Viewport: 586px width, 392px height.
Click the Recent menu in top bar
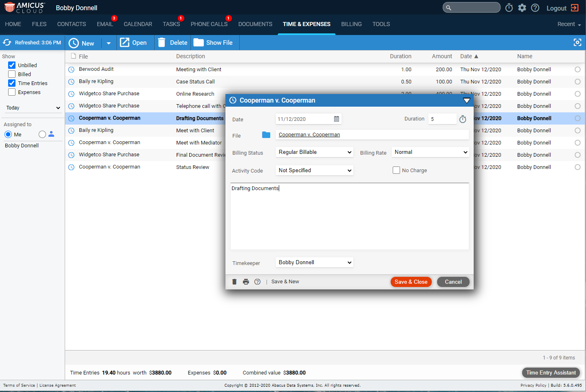[x=569, y=24]
